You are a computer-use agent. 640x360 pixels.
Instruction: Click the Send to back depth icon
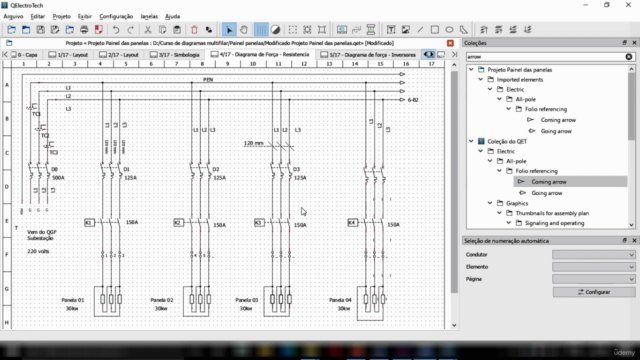528,29
